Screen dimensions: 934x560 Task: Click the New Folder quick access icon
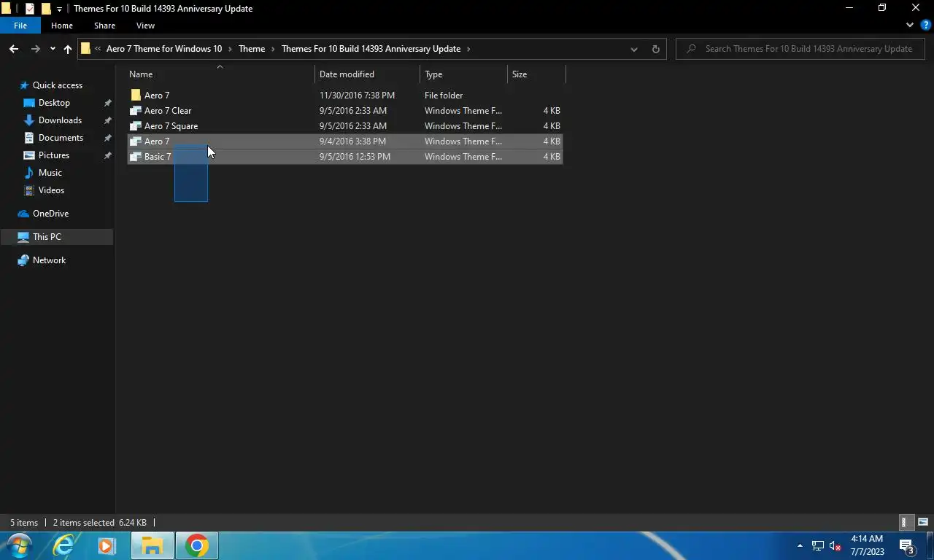(x=46, y=9)
